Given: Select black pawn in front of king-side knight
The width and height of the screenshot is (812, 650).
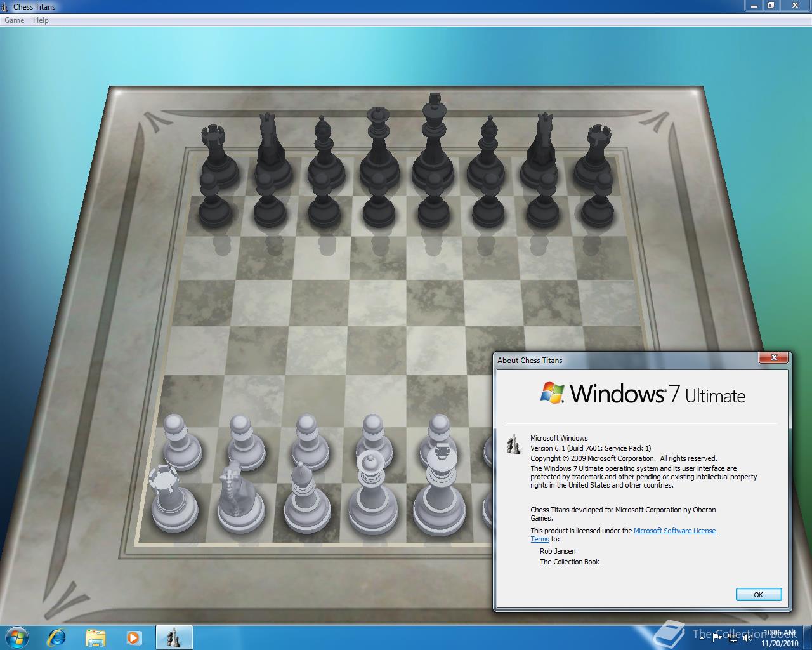Looking at the screenshot, I should (x=543, y=200).
